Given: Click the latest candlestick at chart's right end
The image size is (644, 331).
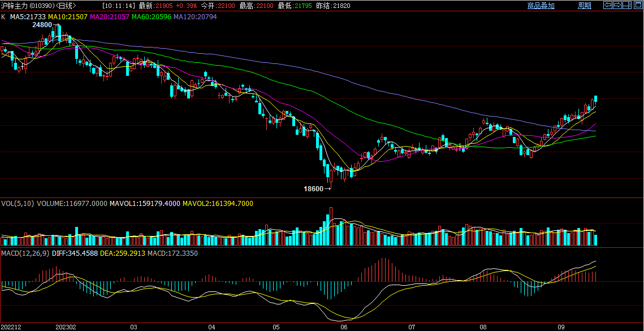Looking at the screenshot, I should (x=596, y=99).
